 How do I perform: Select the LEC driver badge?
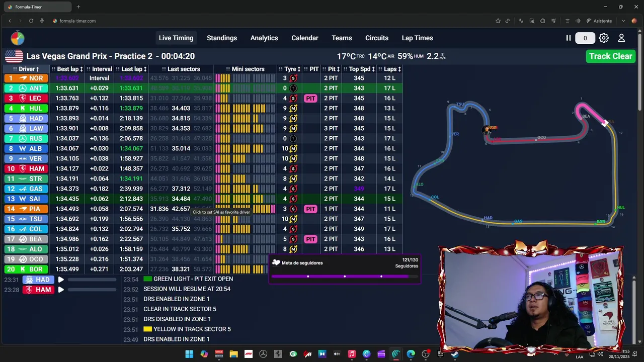tap(26, 99)
